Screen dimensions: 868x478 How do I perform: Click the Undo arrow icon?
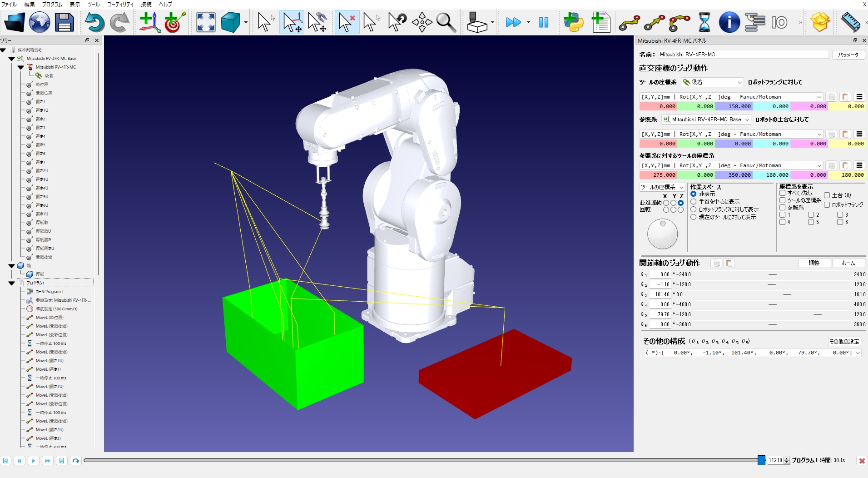pos(94,22)
